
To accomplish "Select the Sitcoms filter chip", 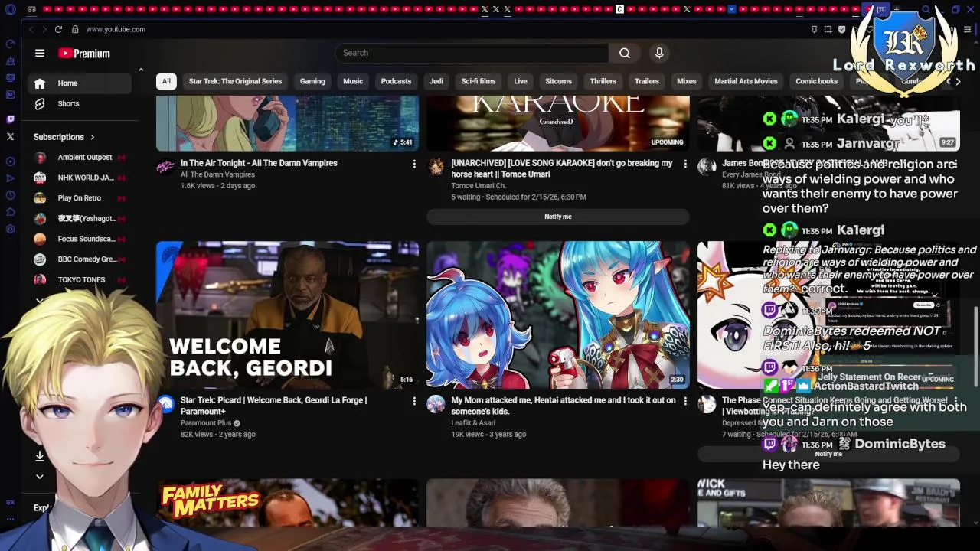I will pyautogui.click(x=558, y=81).
